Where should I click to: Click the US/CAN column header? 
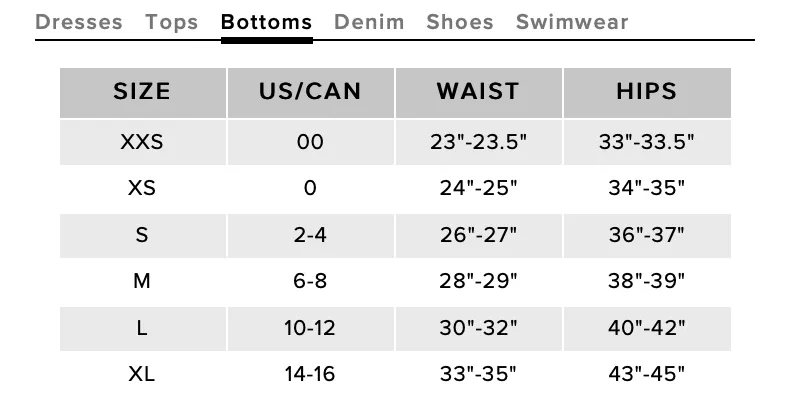[310, 92]
